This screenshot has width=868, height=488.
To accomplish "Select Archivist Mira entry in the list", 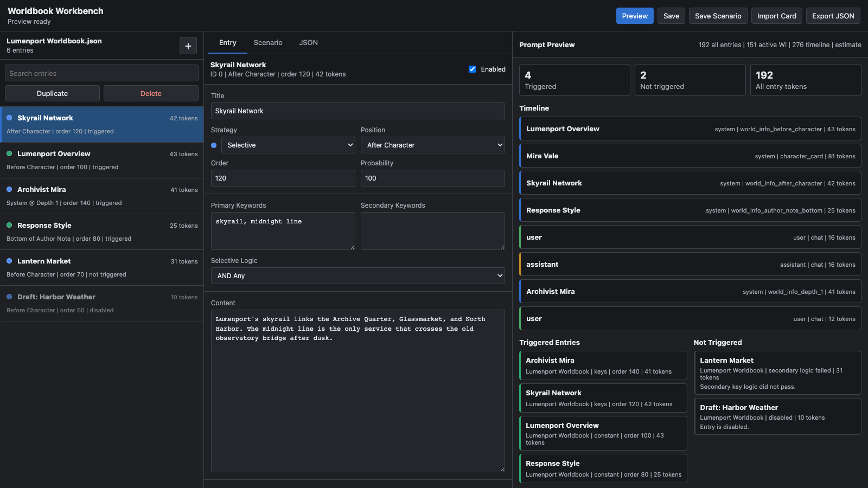I will coord(102,196).
